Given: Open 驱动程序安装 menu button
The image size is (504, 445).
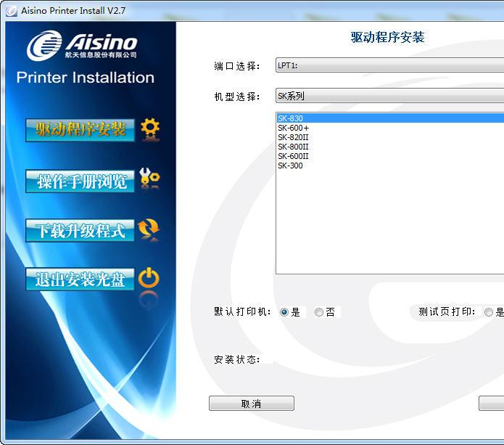Looking at the screenshot, I should pyautogui.click(x=80, y=130).
